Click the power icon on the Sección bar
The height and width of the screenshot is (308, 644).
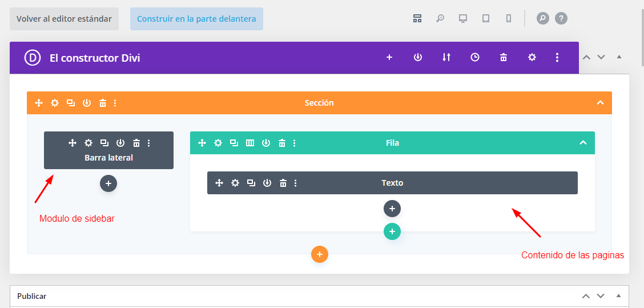pos(87,103)
